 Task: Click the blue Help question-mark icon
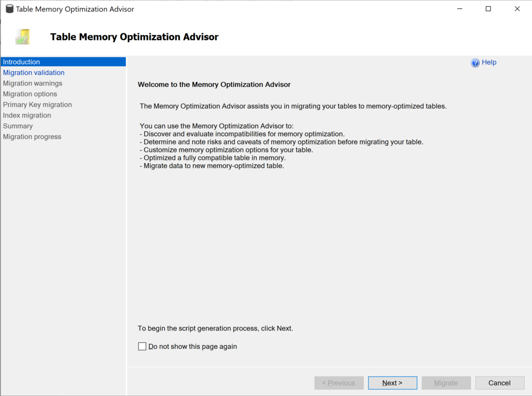coord(475,63)
